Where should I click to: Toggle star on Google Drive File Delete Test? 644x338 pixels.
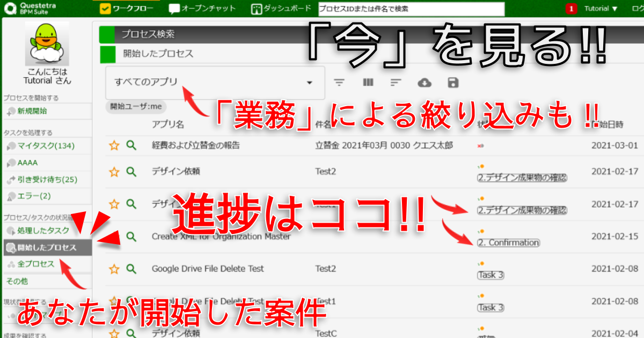tap(114, 269)
